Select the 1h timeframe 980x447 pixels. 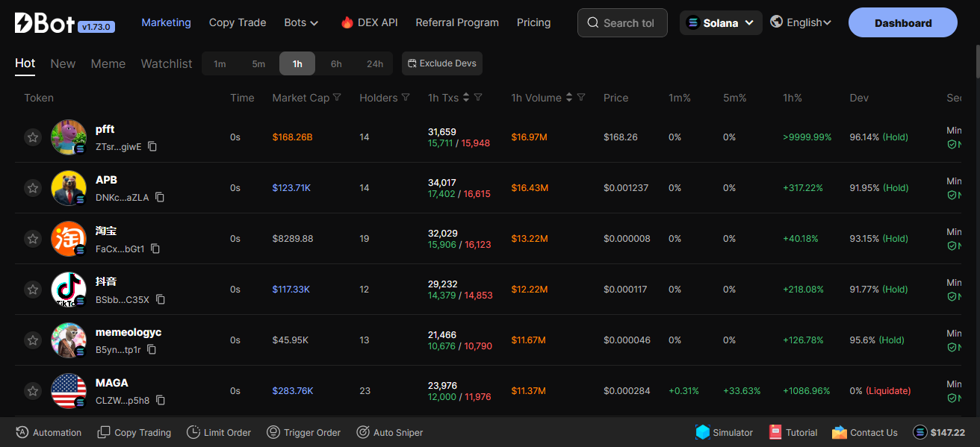(297, 63)
